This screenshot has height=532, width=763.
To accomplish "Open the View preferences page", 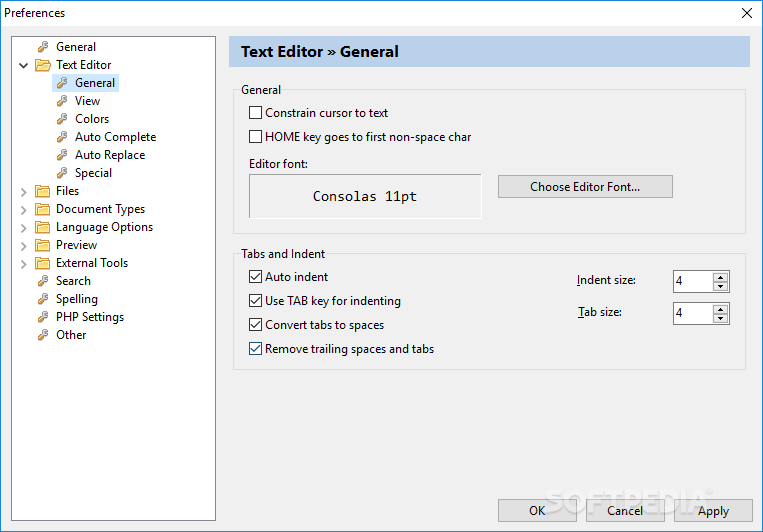I will click(x=87, y=101).
